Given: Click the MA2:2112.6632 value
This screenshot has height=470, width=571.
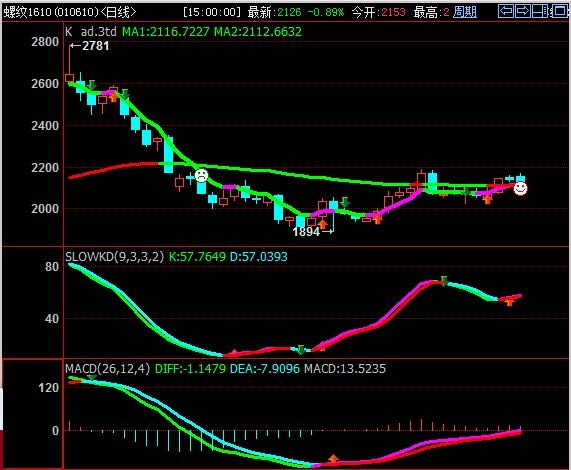Looking at the screenshot, I should point(258,32).
